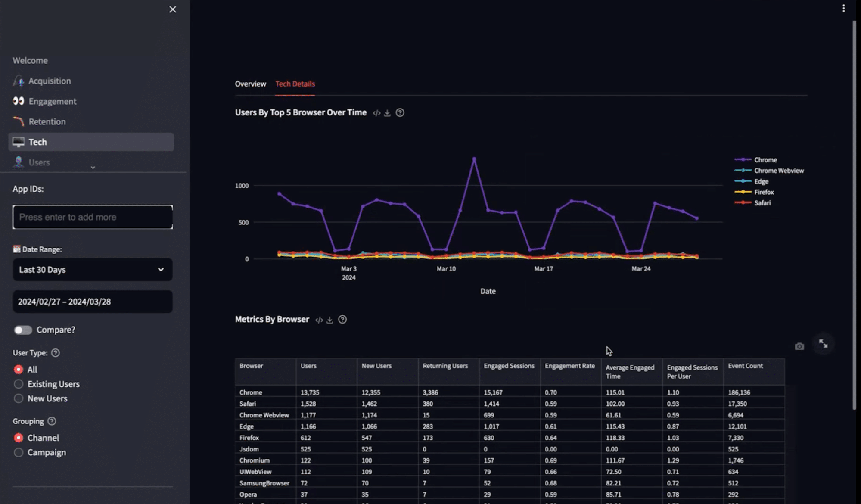Choose Campaign grouping
The width and height of the screenshot is (861, 504).
click(19, 452)
